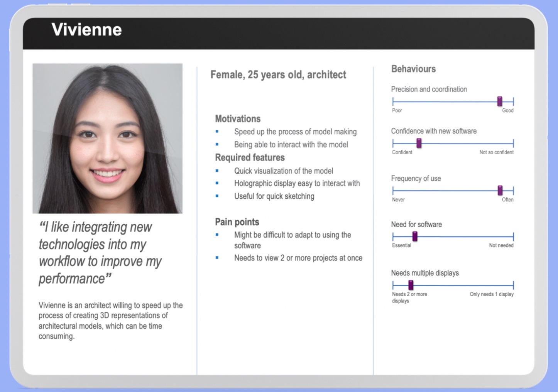Image resolution: width=558 pixels, height=392 pixels.
Task: Click the Needs multiple displays slider handle
Action: click(x=411, y=285)
